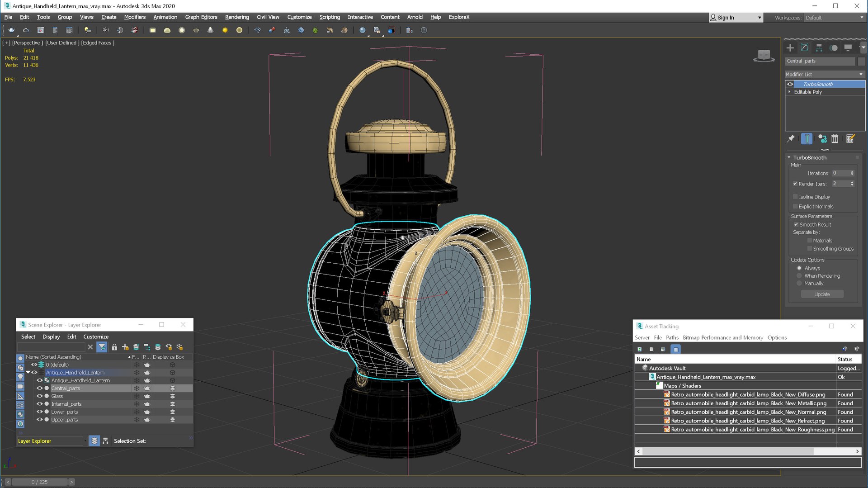Click the ViewCube hat in the viewport

(764, 56)
